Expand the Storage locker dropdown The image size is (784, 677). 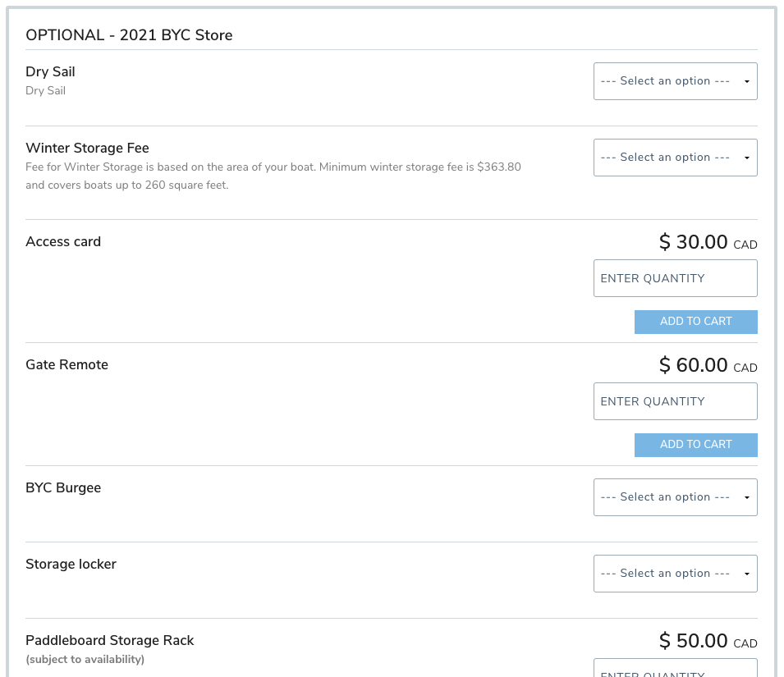[675, 574]
